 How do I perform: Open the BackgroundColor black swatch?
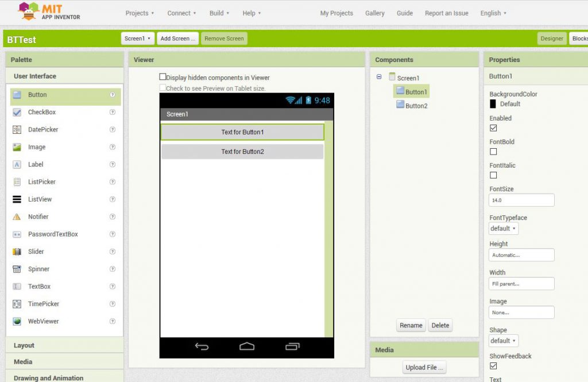pyautogui.click(x=493, y=104)
